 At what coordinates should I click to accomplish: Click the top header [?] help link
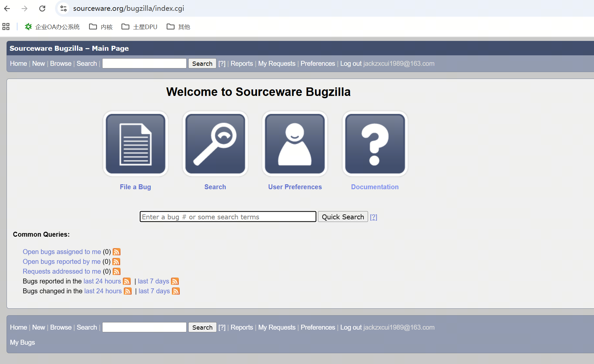222,64
